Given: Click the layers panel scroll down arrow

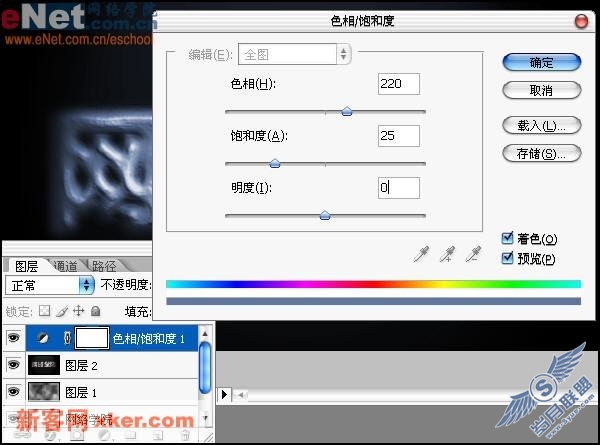Looking at the screenshot, I should coord(205,419).
